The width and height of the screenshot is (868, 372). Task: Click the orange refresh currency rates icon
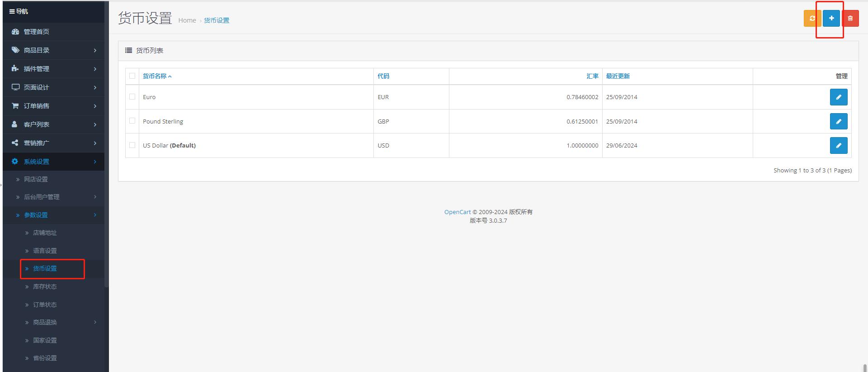812,19
